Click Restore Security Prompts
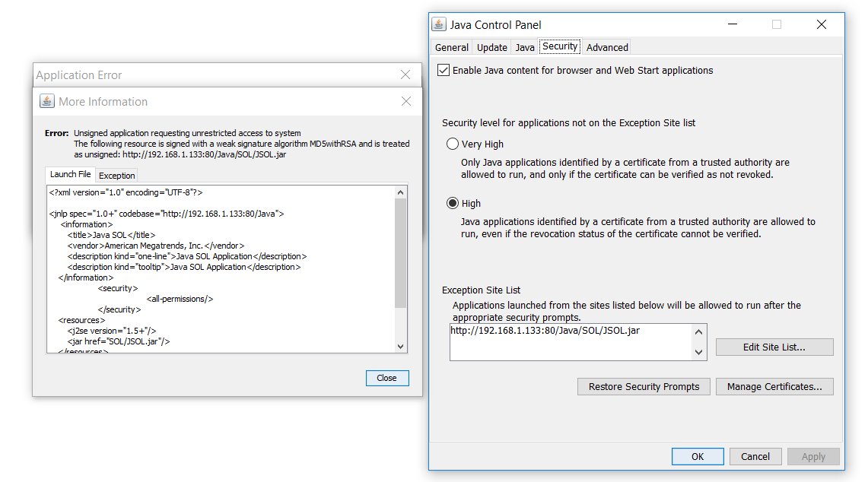 (644, 387)
